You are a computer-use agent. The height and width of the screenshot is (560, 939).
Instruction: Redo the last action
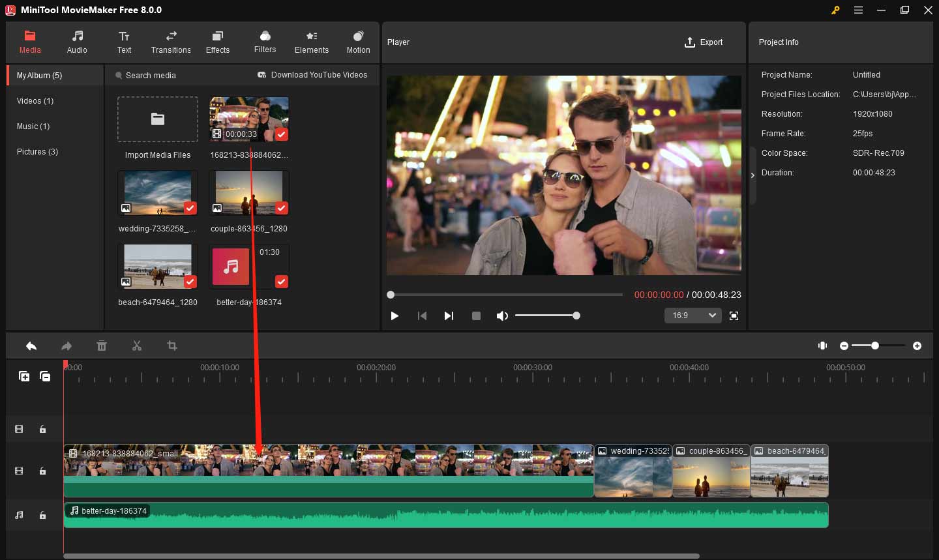[67, 346]
